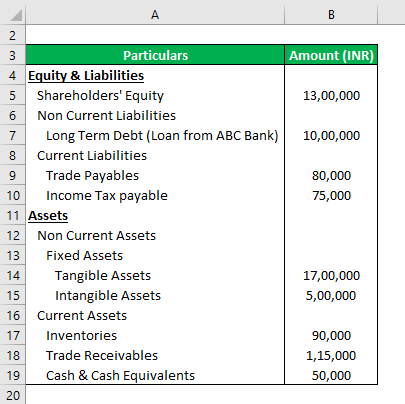Select column B header
The height and width of the screenshot is (404, 405).
click(331, 15)
